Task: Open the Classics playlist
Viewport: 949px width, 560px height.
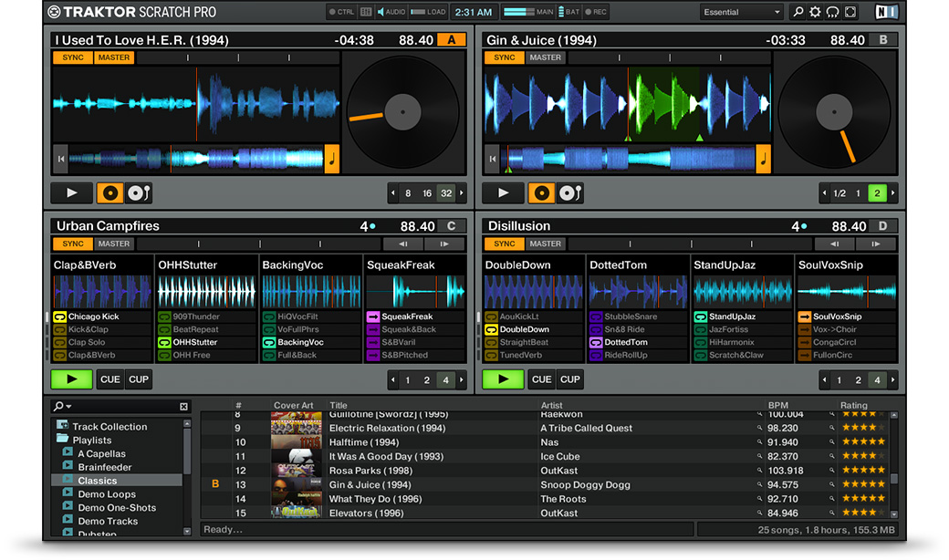Action: 97,481
